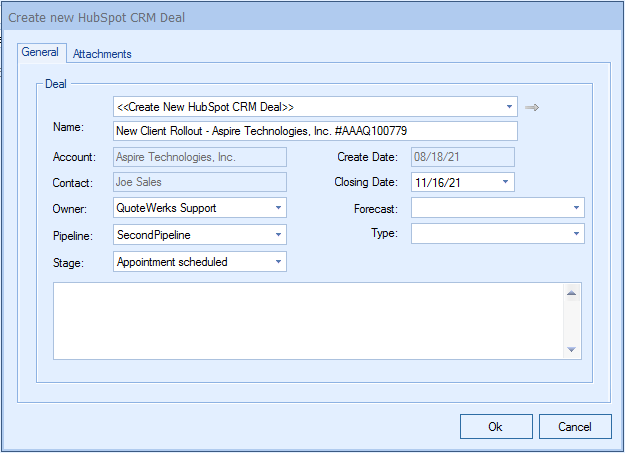The height and width of the screenshot is (453, 625).
Task: Click the Create Date field
Action: (462, 157)
